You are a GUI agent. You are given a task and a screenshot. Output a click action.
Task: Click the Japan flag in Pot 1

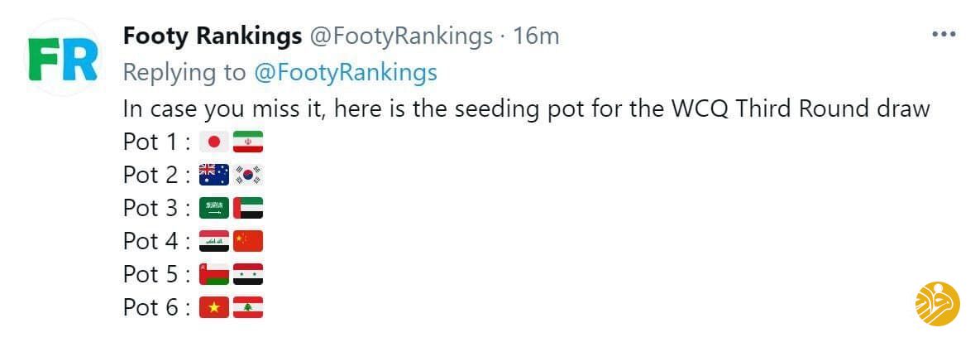(x=214, y=142)
